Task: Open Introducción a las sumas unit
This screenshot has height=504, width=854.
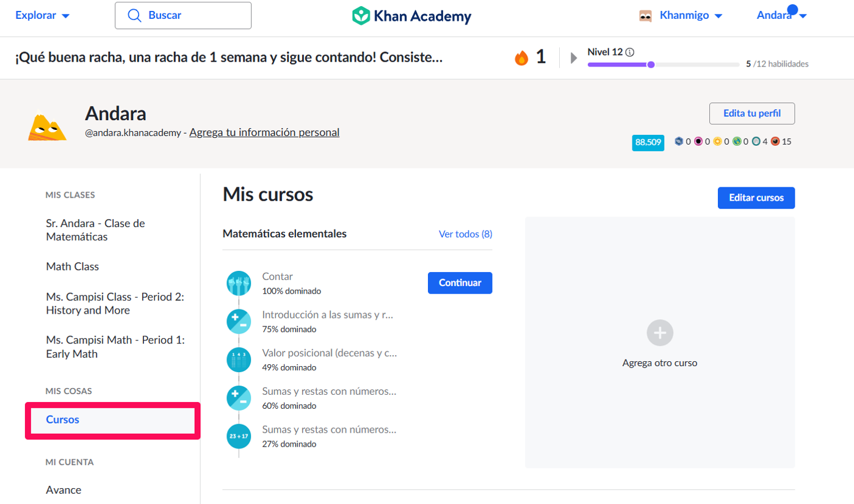Action: [328, 315]
